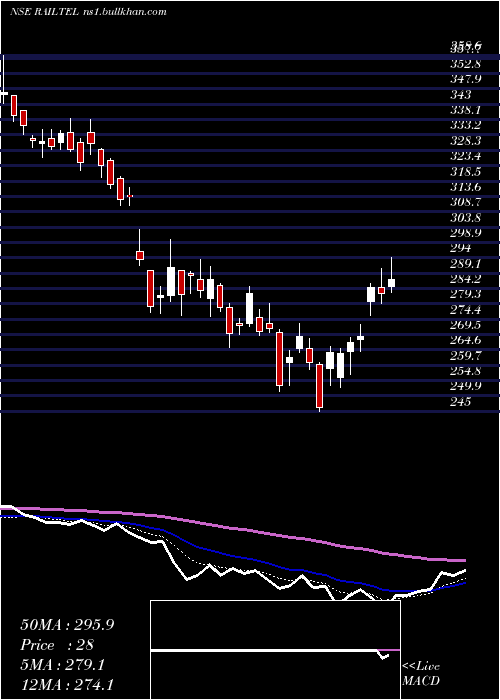Select the 269.5 price axis label
500x700 pixels.
(466, 325)
